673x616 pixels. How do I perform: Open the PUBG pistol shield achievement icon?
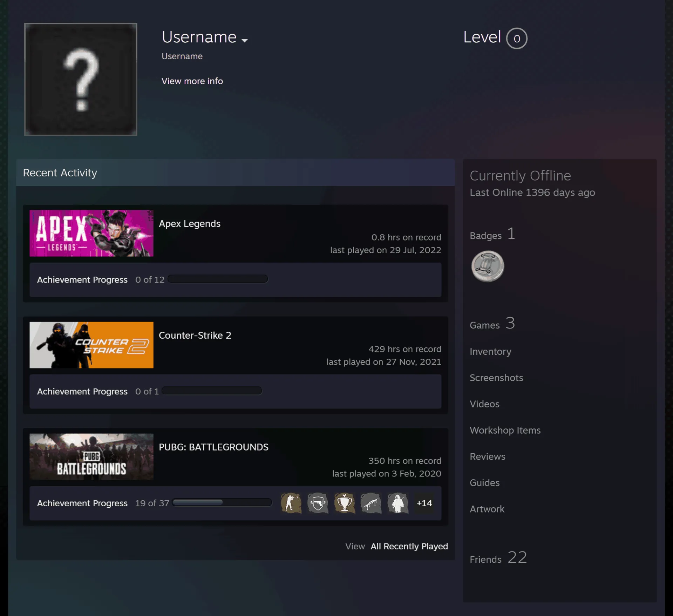318,503
